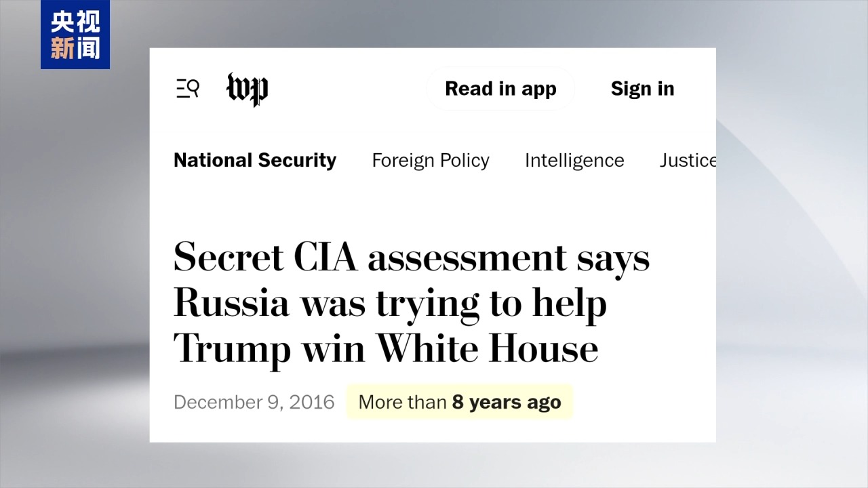Screen dimensions: 868x488
Task: Click the December 9, 2016 publication date
Action: click(254, 402)
